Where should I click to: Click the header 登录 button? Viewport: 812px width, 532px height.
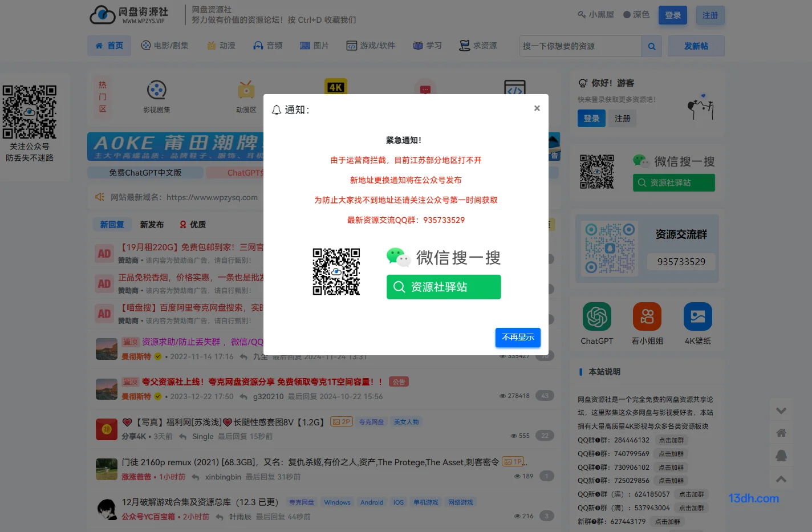(673, 15)
